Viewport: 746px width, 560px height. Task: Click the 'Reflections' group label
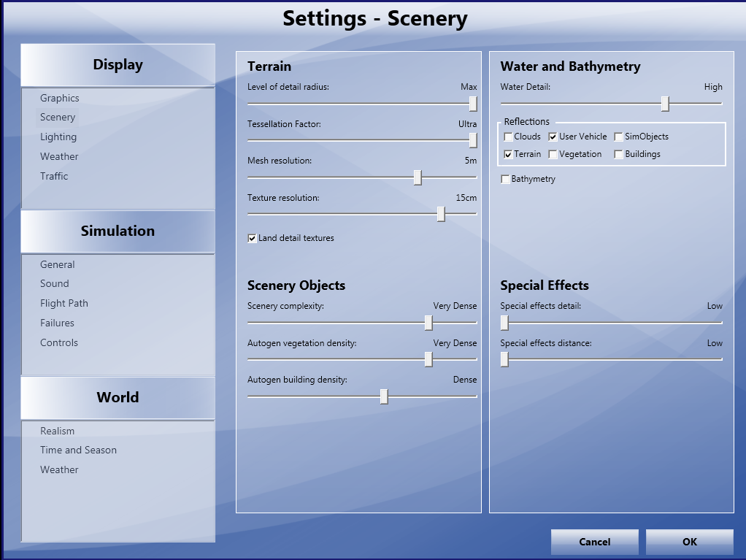point(527,122)
